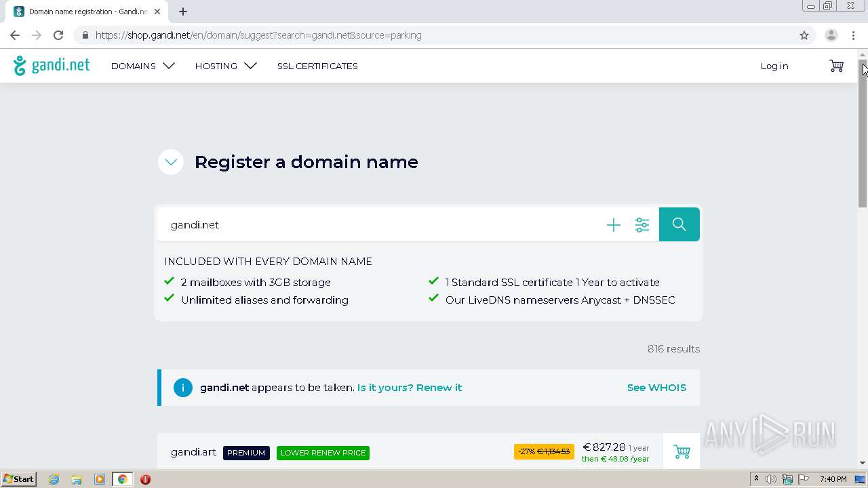Open the shopping cart in header
The image size is (868, 488).
[x=836, y=66]
